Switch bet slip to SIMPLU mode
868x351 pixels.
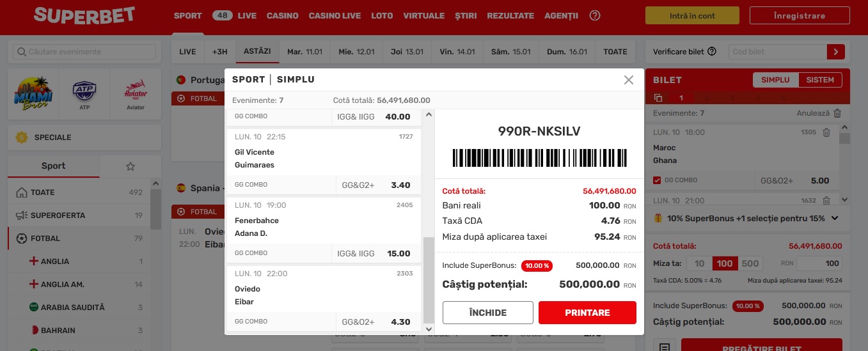tap(775, 80)
